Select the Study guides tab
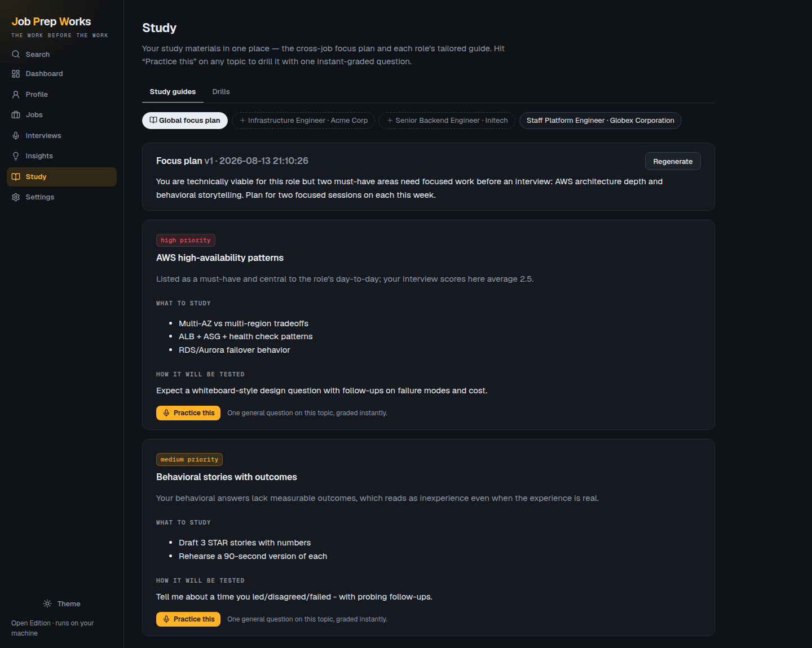The width and height of the screenshot is (812, 648). (173, 92)
